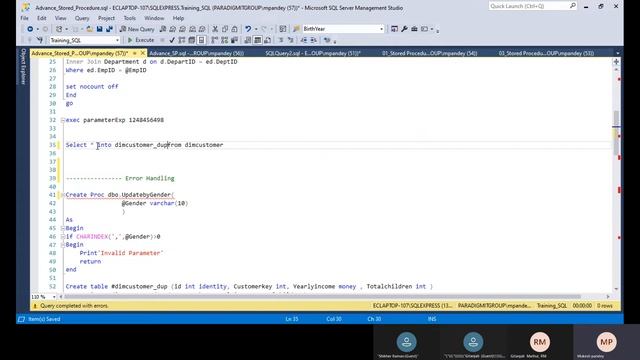Toggle Include Actual Execution Plan
The width and height of the screenshot is (640, 360).
[x=214, y=40]
